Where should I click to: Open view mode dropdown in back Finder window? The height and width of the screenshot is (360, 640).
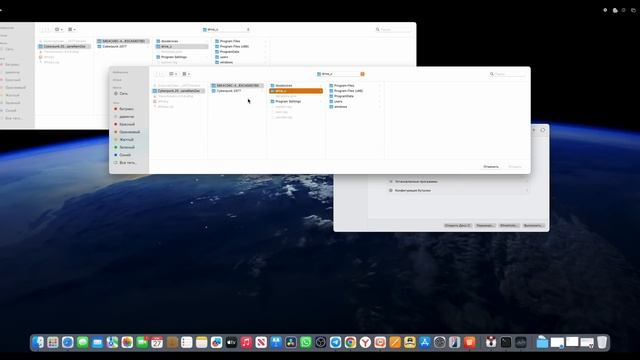coord(59,29)
